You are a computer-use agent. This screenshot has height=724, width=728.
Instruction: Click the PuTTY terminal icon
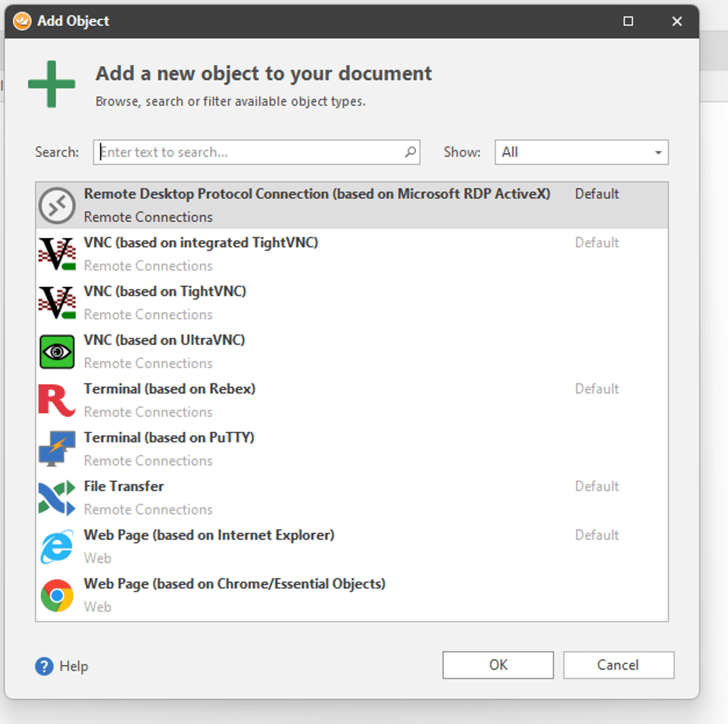pos(57,449)
